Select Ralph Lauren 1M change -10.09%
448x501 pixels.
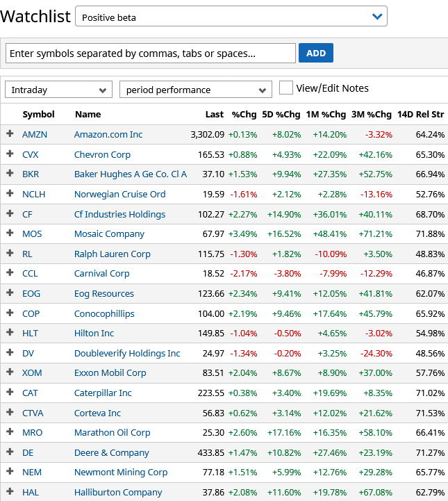click(x=331, y=254)
